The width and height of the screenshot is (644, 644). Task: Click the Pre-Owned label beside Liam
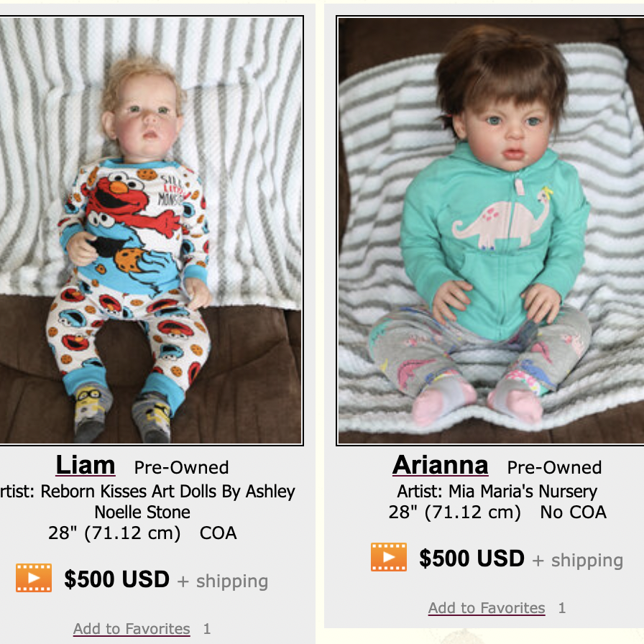[181, 467]
